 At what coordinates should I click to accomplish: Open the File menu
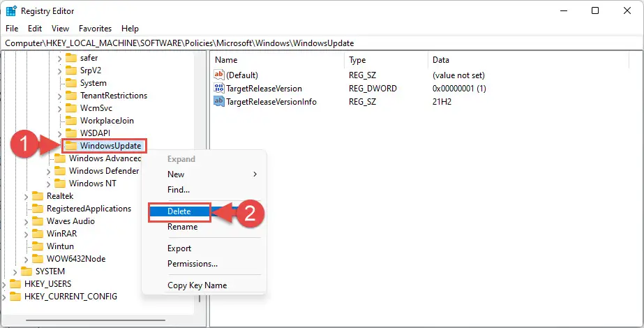pyautogui.click(x=12, y=29)
